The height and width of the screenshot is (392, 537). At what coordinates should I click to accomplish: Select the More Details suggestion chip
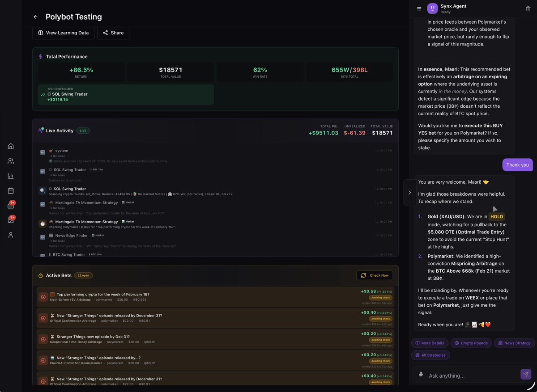(430, 343)
